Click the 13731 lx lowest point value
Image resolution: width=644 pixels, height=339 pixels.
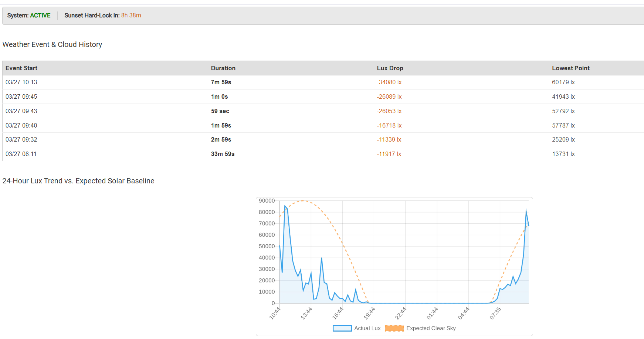tap(563, 154)
